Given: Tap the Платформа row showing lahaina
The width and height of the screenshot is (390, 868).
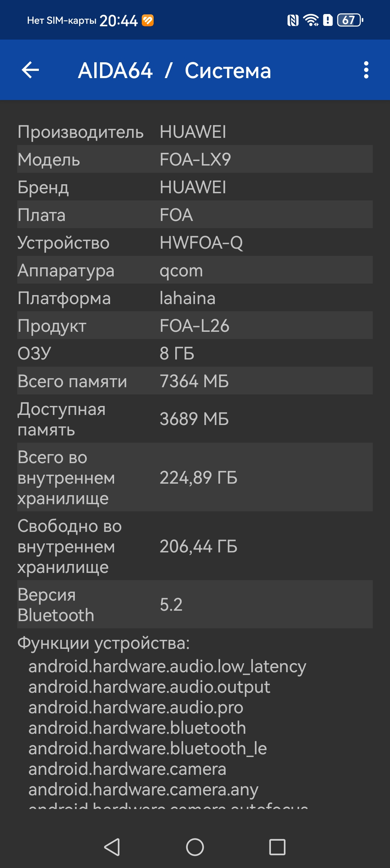Looking at the screenshot, I should 195,298.
